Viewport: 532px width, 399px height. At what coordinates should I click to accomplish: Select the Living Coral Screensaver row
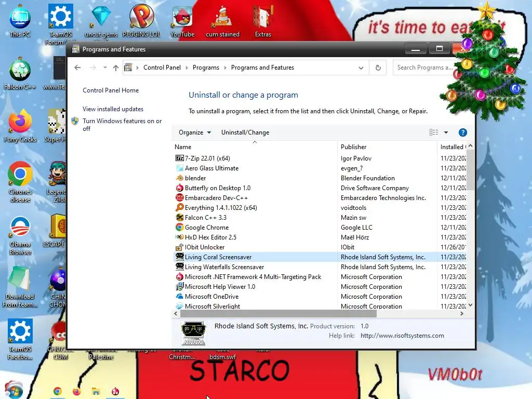[x=320, y=257]
